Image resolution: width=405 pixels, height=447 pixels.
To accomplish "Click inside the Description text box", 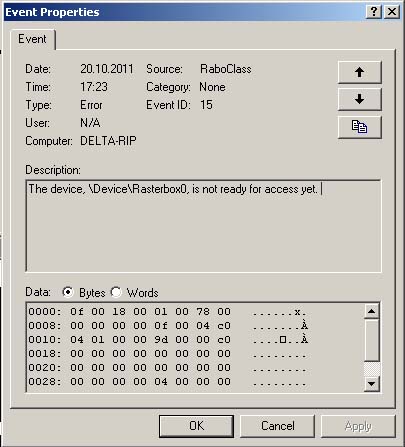I will (x=203, y=226).
